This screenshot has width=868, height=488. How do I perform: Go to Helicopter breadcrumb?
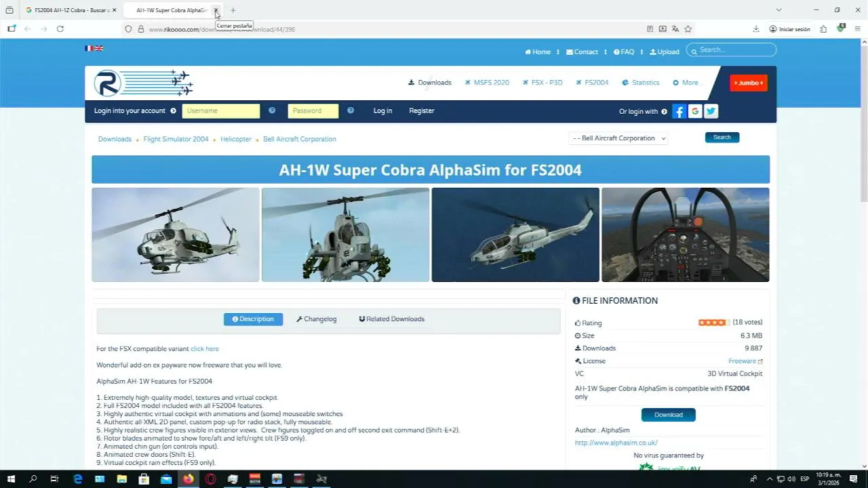236,139
